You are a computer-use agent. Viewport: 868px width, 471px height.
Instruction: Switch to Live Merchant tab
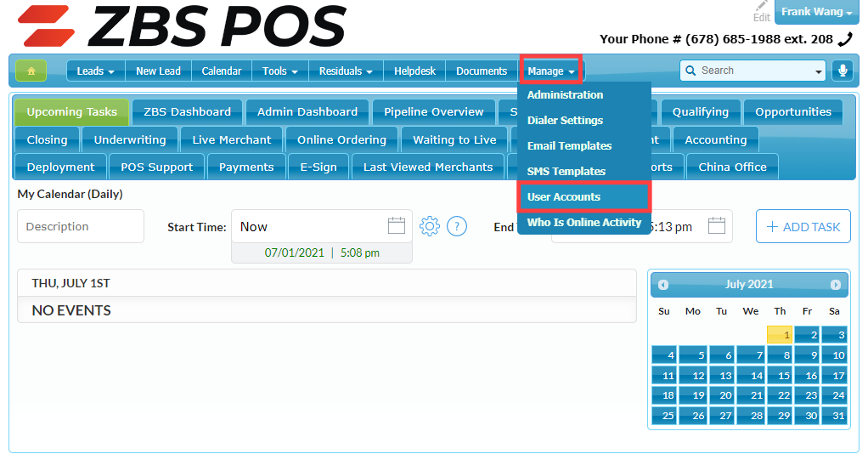[x=231, y=139]
